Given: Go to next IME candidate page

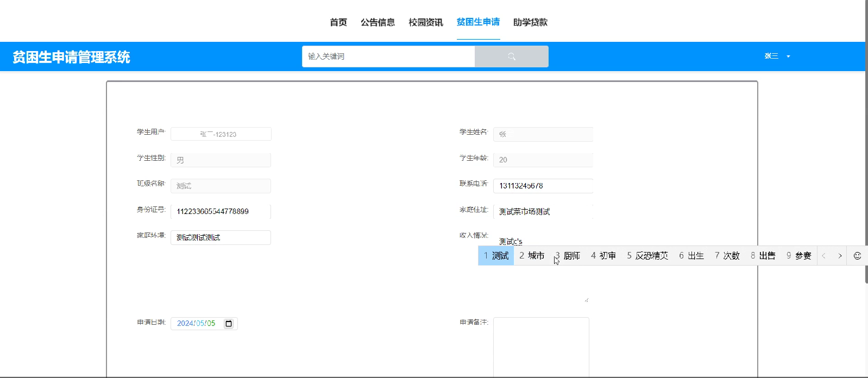Looking at the screenshot, I should (x=840, y=256).
